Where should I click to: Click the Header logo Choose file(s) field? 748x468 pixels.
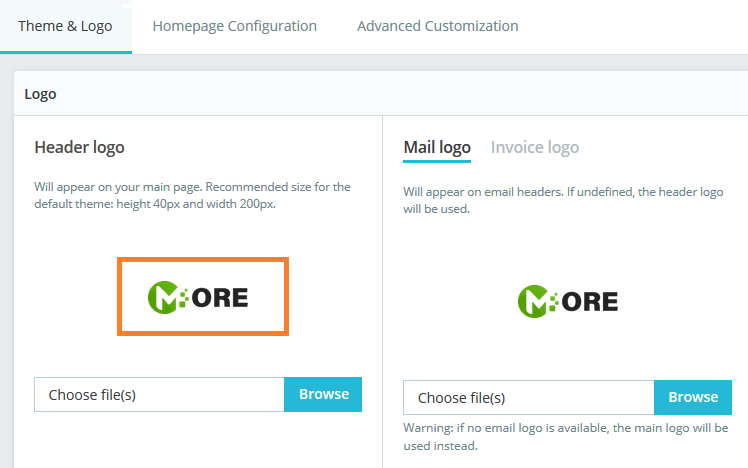tap(159, 395)
